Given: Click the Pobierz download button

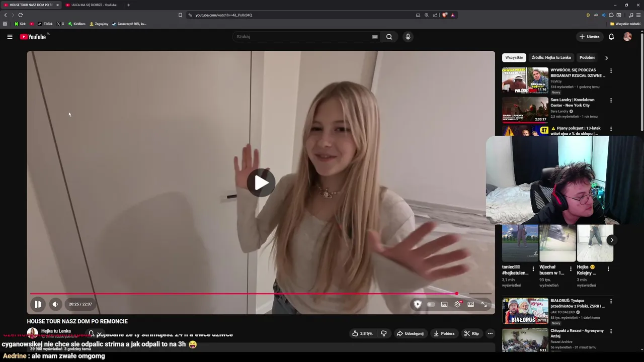Looking at the screenshot, I should 444,333.
